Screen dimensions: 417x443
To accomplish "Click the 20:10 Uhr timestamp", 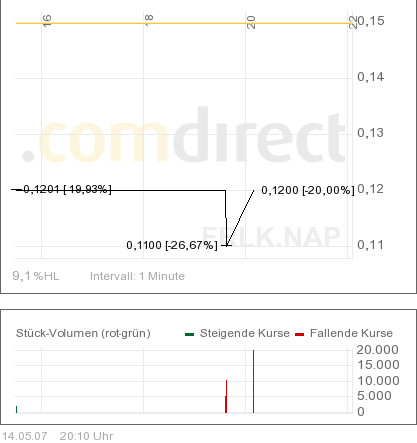I will click(86, 436).
